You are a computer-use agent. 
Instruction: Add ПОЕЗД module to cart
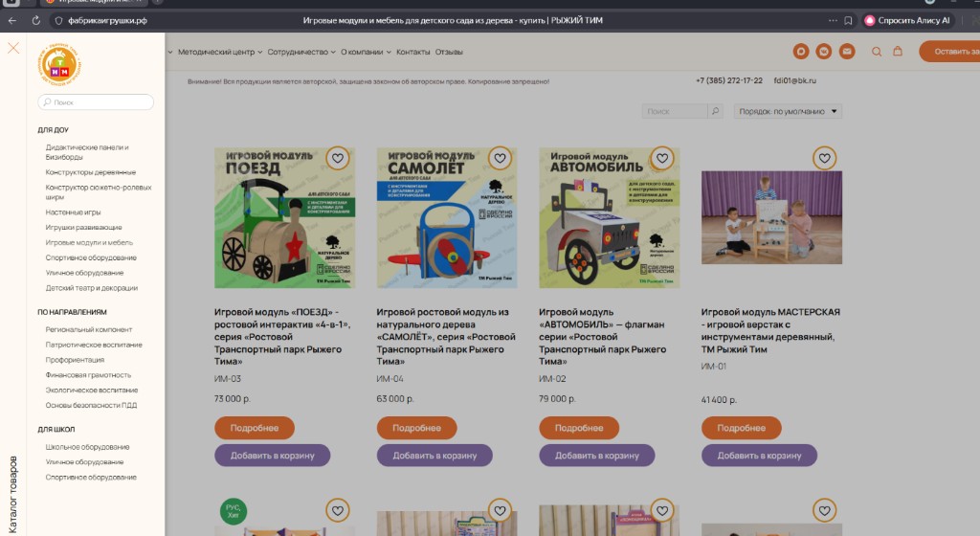272,456
